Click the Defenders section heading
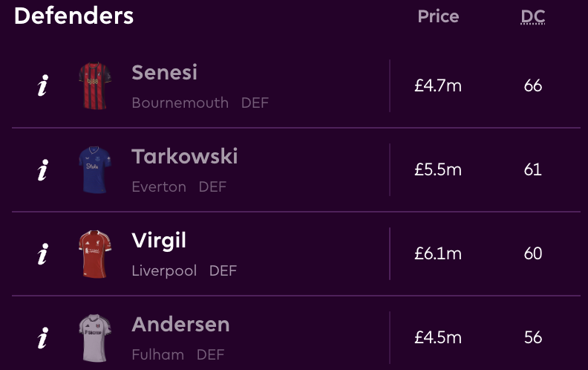Viewport: 588px width, 370px height. click(x=74, y=16)
